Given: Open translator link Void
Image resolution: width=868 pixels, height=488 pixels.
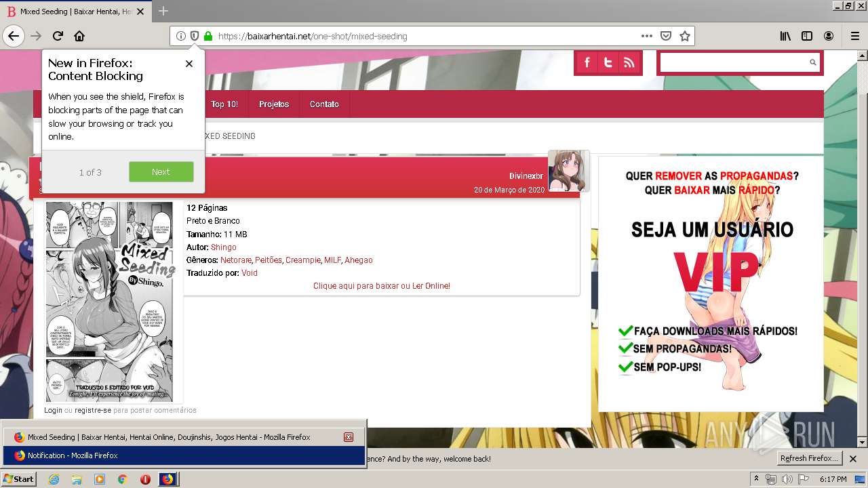Looking at the screenshot, I should pyautogui.click(x=250, y=273).
